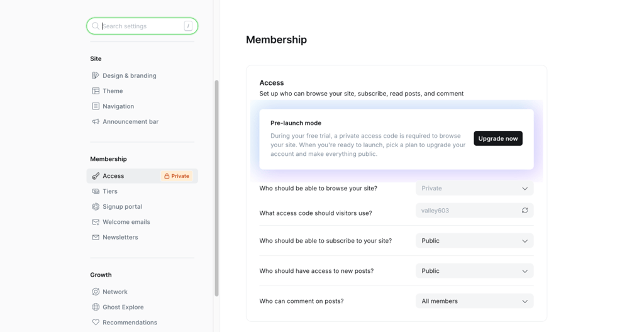Click the sidebar vertical scrollbar
Image resolution: width=644 pixels, height=332 pixels.
(x=216, y=188)
